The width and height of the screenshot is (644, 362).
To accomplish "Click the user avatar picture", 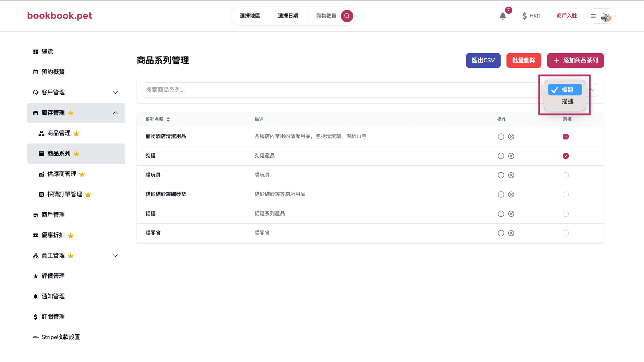I will (x=606, y=16).
